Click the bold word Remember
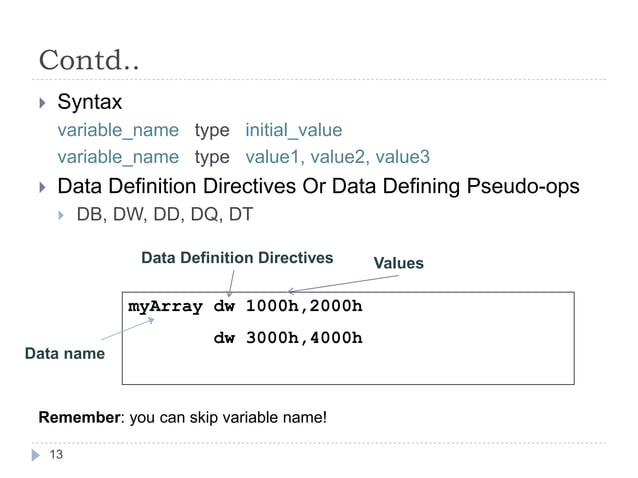The height and width of the screenshot is (478, 638). point(78,416)
